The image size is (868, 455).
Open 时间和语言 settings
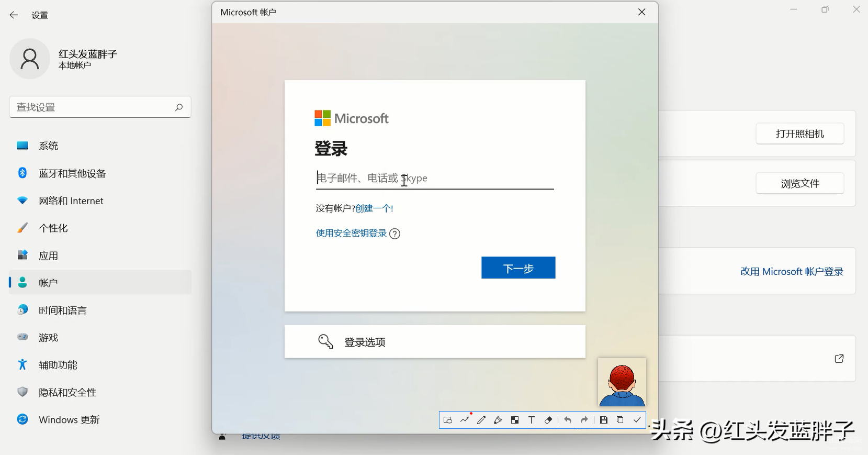100,310
